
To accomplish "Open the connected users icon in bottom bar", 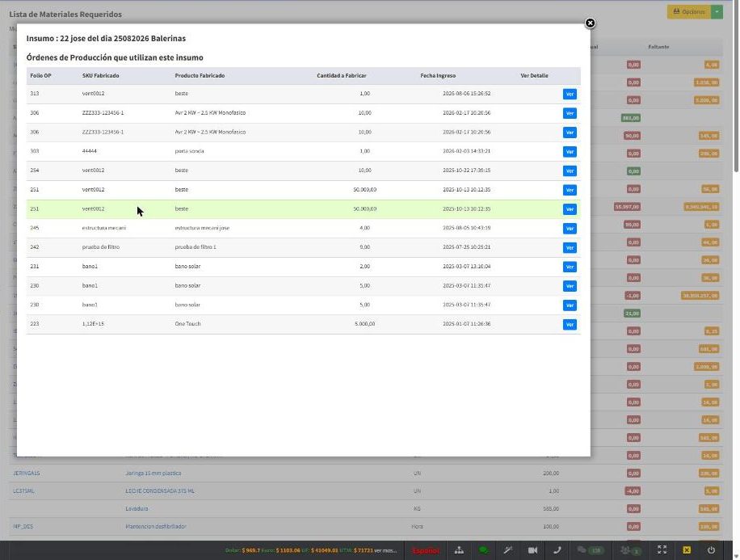I will click(630, 550).
